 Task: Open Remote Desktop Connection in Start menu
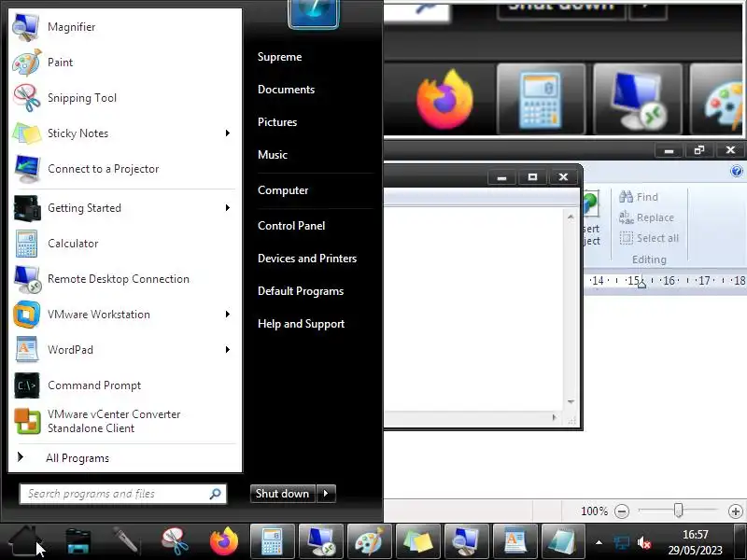point(123,279)
